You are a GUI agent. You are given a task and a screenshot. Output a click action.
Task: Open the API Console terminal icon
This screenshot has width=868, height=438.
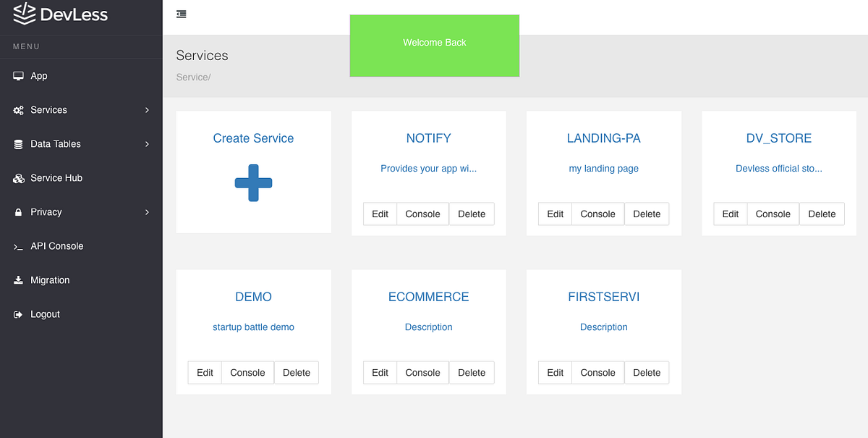[18, 245]
